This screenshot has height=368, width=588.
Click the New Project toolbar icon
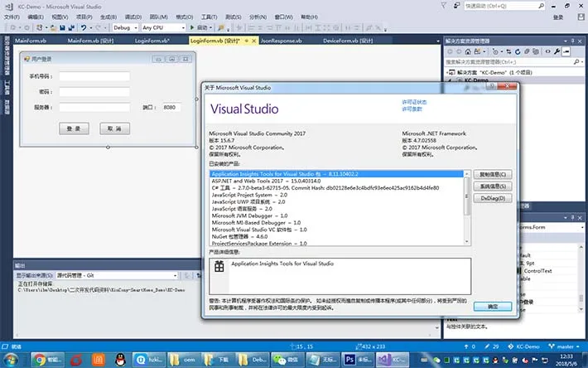39,27
